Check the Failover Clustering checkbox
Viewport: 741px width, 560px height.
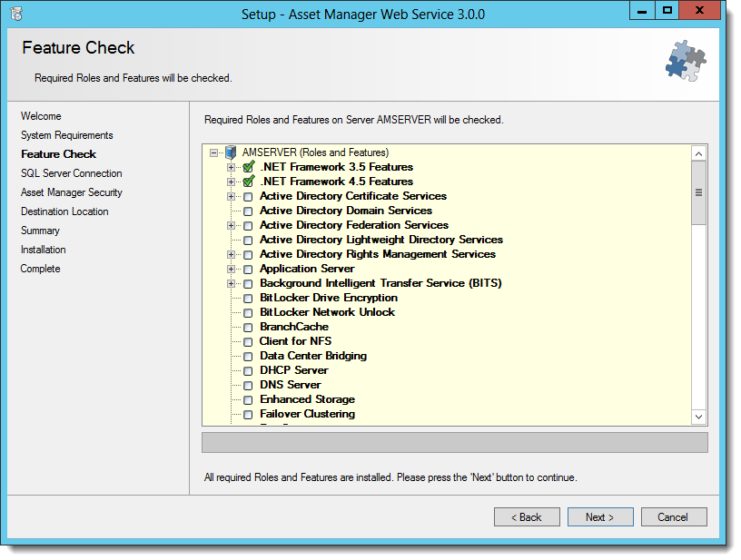point(248,415)
